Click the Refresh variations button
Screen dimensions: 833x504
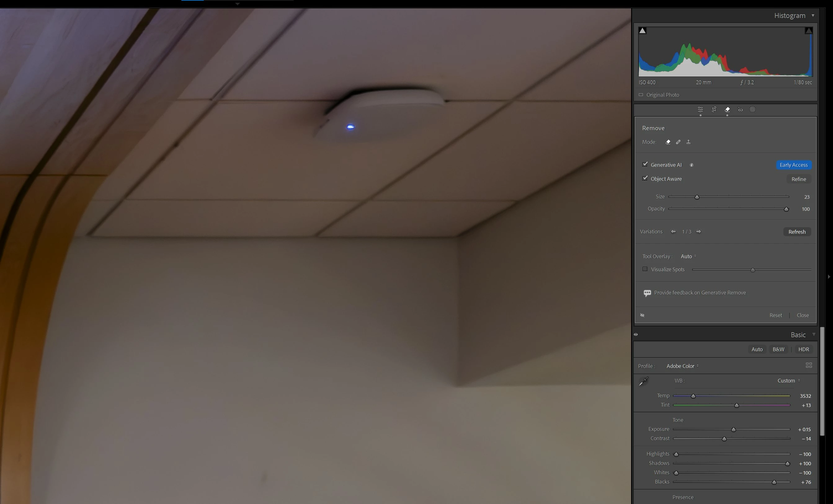tap(797, 232)
